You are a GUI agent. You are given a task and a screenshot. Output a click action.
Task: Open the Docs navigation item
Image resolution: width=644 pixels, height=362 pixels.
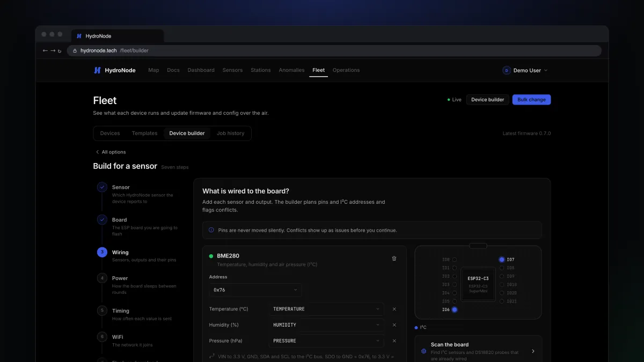[x=173, y=70]
